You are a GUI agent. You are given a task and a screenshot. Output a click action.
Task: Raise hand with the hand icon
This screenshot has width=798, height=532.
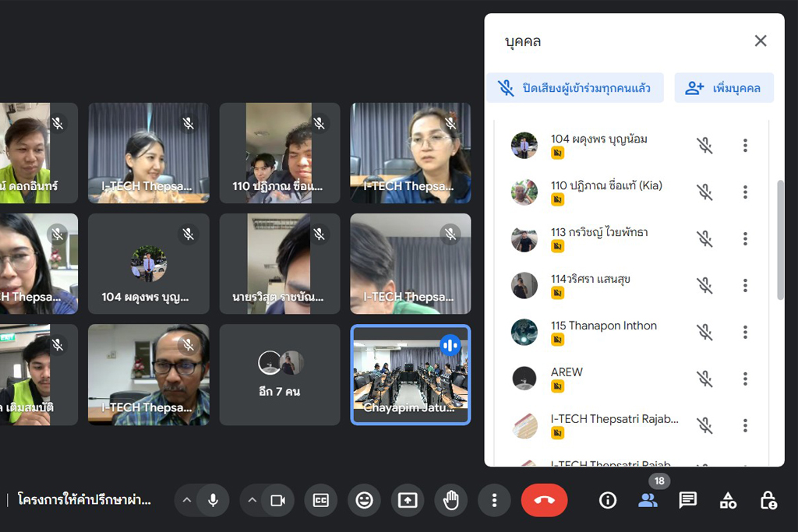[451, 501]
